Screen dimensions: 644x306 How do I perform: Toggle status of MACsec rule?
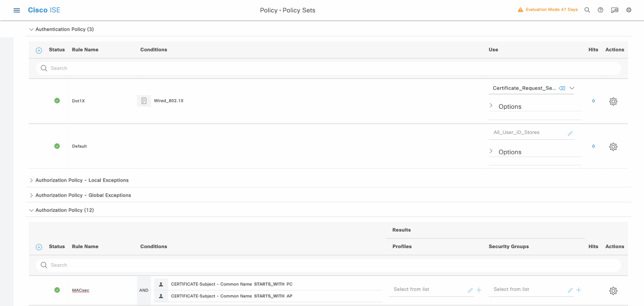click(57, 290)
